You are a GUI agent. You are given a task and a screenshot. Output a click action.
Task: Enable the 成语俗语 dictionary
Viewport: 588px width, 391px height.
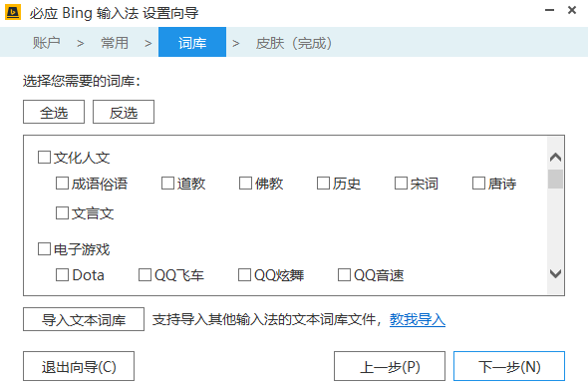(x=62, y=184)
